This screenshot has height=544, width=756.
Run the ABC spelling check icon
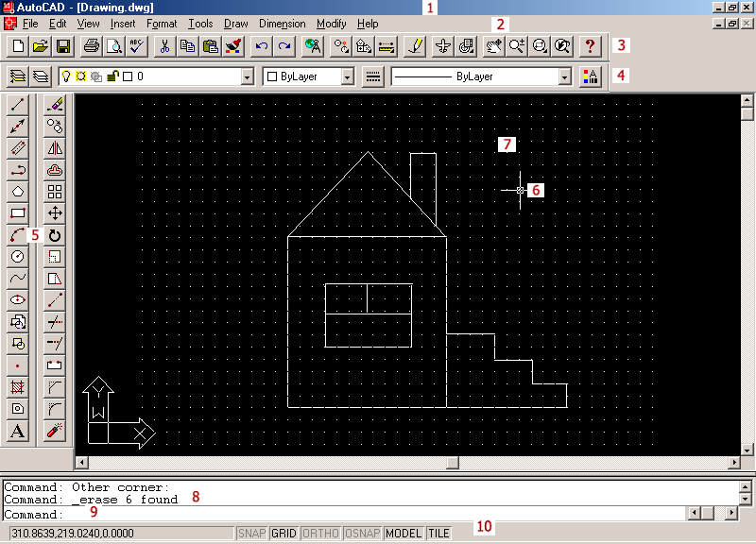136,46
